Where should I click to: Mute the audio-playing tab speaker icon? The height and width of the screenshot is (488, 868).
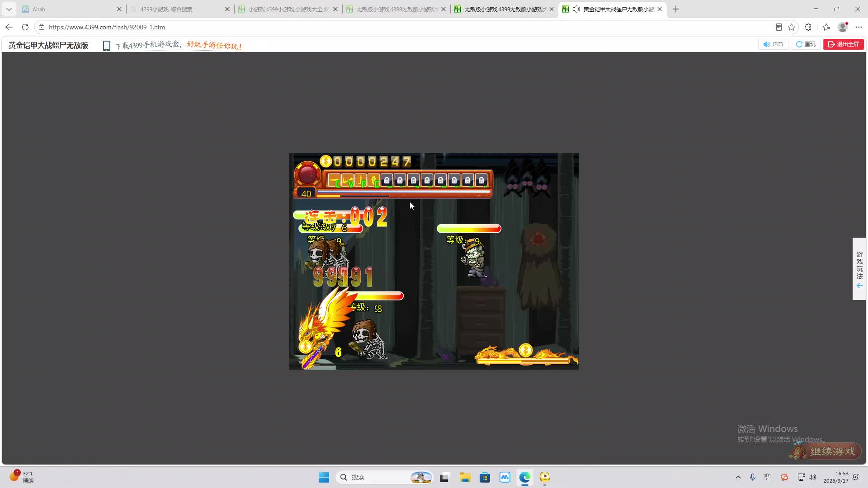pos(576,9)
